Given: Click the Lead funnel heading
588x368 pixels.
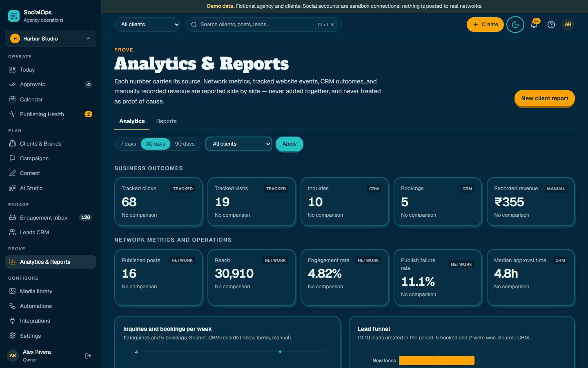Looking at the screenshot, I should tap(374, 329).
